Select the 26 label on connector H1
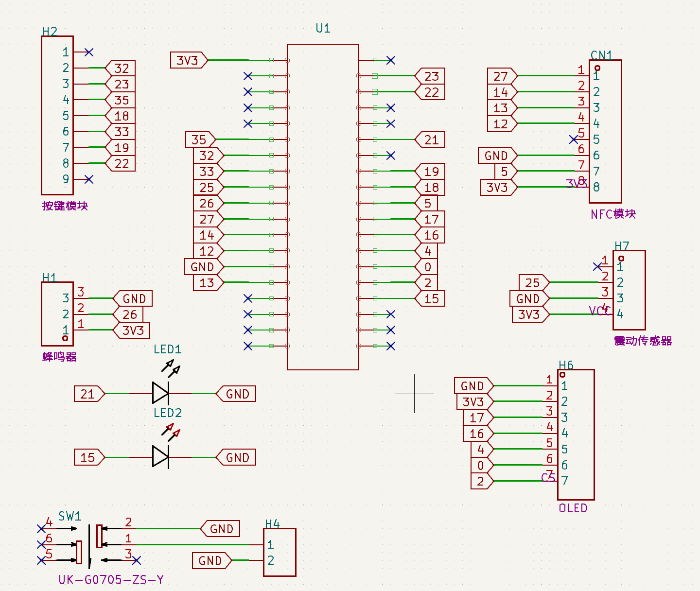 click(x=128, y=314)
